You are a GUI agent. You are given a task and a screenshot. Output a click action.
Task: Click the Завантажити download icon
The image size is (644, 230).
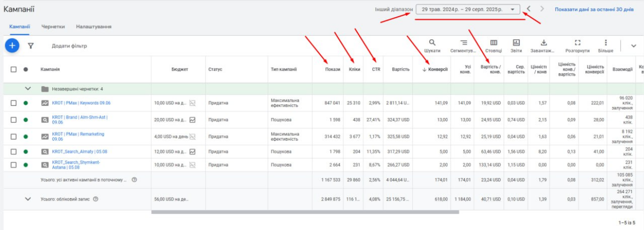click(544, 43)
